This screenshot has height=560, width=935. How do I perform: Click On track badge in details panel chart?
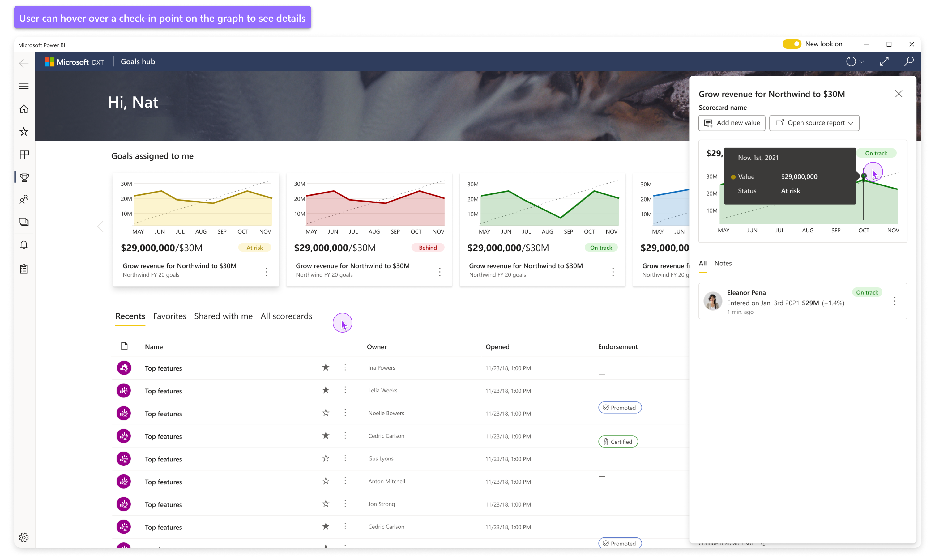coord(876,153)
